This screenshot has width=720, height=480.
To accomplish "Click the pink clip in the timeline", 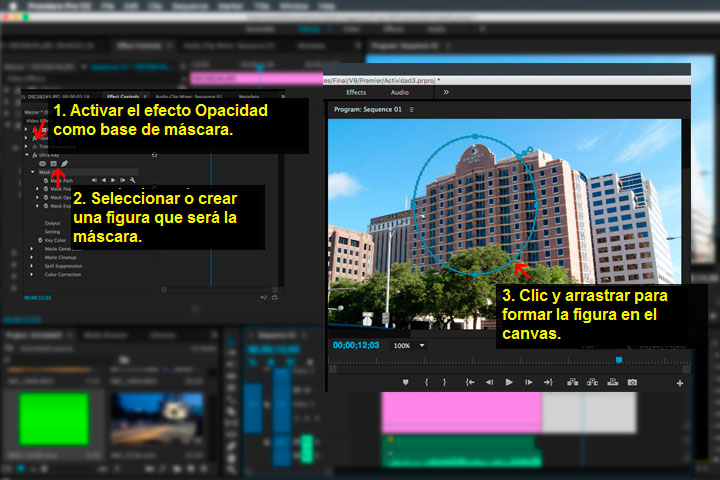I will coord(461,412).
